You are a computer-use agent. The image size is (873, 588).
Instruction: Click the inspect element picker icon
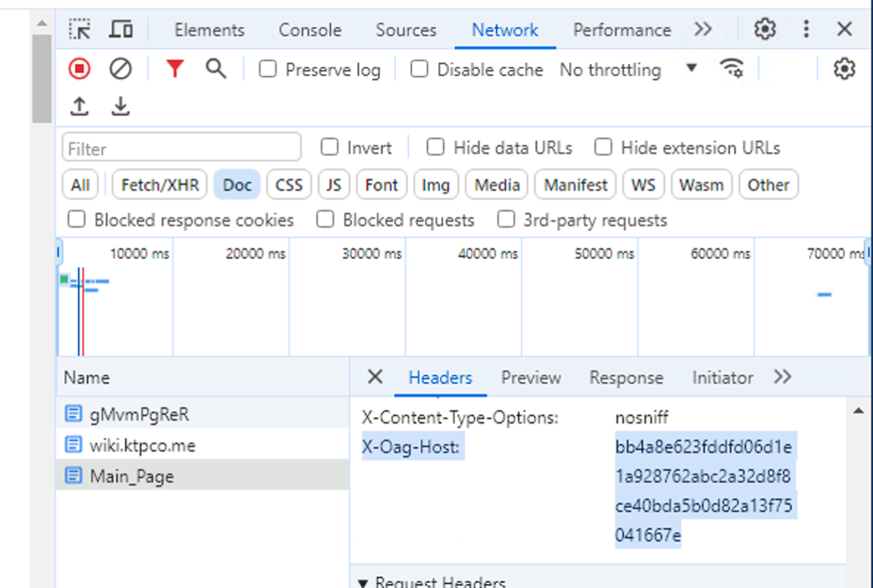[x=79, y=29]
